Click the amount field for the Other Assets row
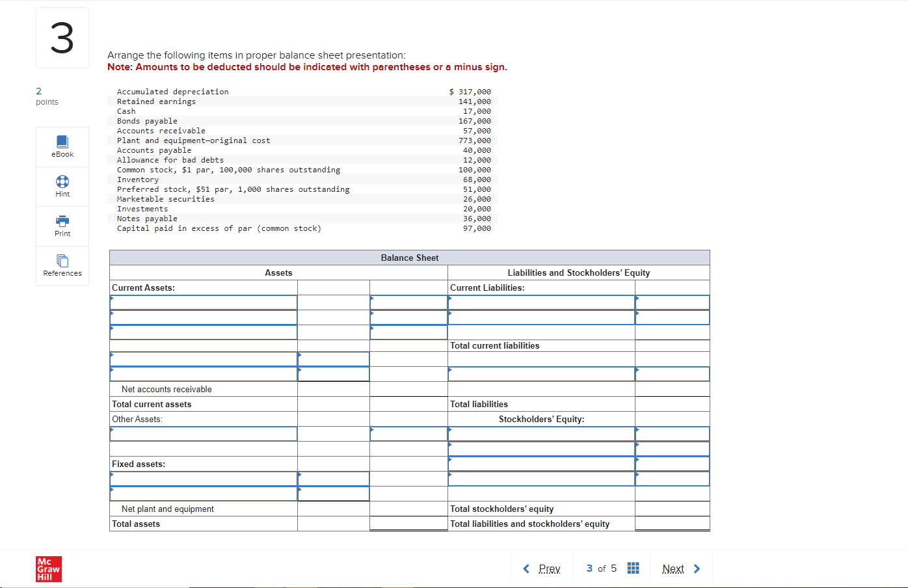Image resolution: width=908 pixels, height=588 pixels. click(x=408, y=434)
